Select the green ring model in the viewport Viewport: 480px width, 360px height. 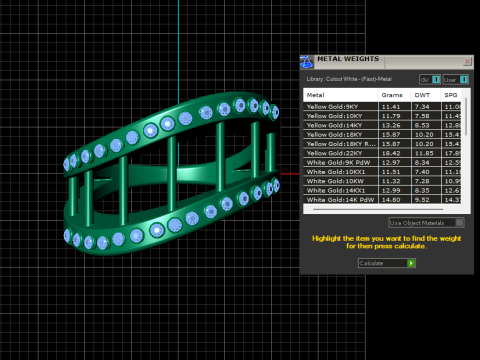(x=170, y=173)
